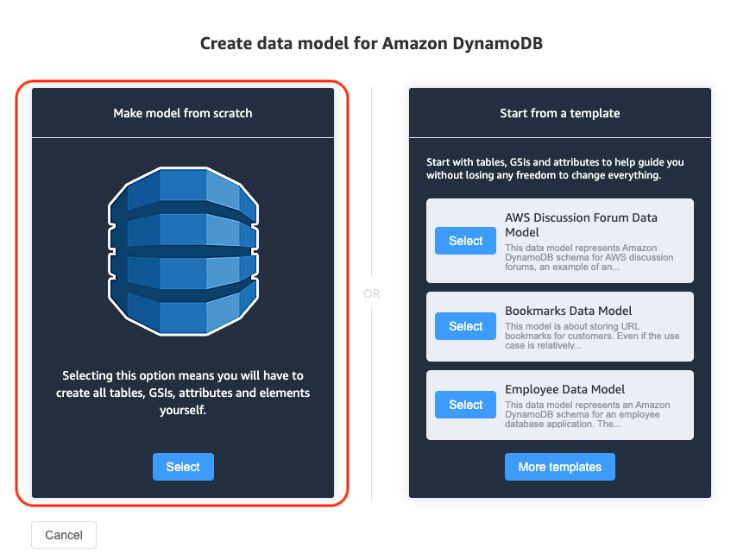
Task: Click the DynamoDB database logo icon
Action: click(183, 246)
